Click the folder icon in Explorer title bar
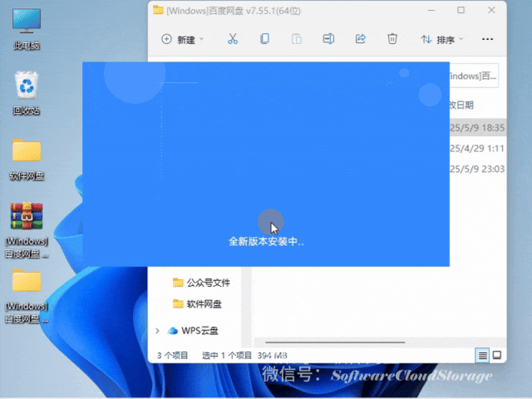Screen dimensions: 532x399 point(158,10)
